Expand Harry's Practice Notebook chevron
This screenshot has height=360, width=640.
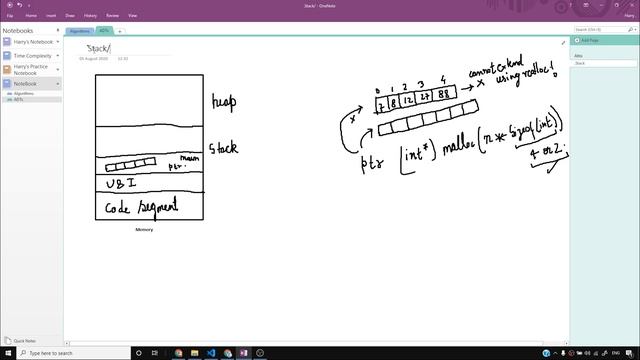58,69
